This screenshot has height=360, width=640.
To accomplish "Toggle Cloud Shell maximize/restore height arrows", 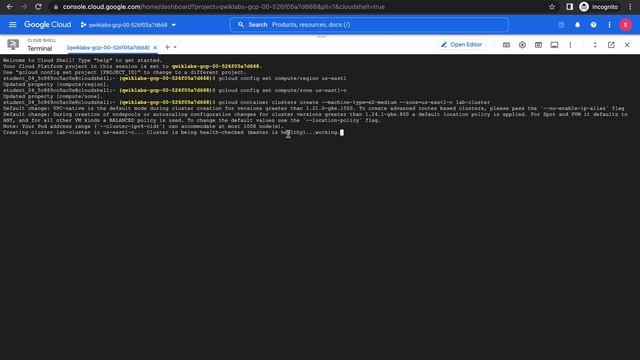I will 595,45.
